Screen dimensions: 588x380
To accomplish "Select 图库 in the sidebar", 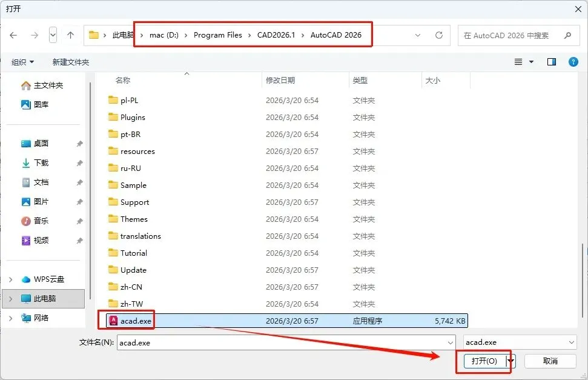I will (x=35, y=104).
